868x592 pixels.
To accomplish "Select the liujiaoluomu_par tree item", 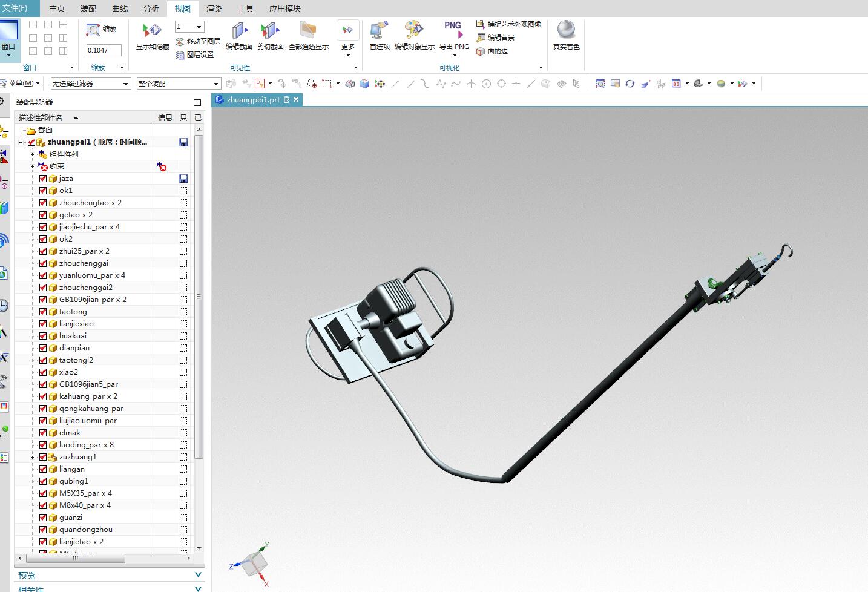I will (88, 421).
